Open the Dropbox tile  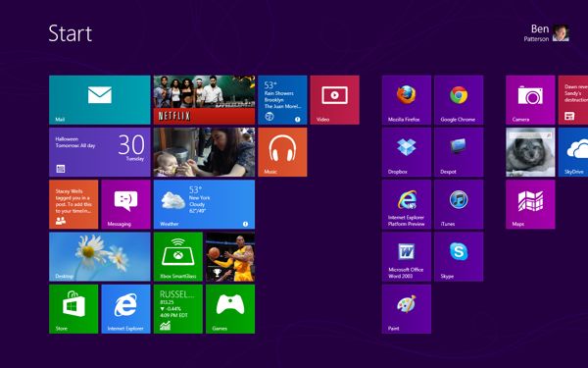tap(407, 152)
